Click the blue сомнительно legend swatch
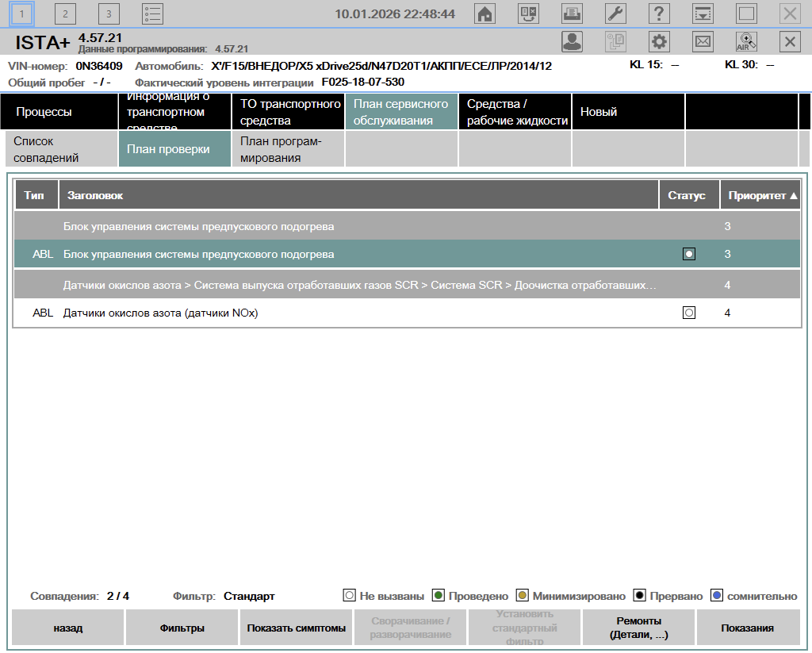This screenshot has width=812, height=653. 717,596
